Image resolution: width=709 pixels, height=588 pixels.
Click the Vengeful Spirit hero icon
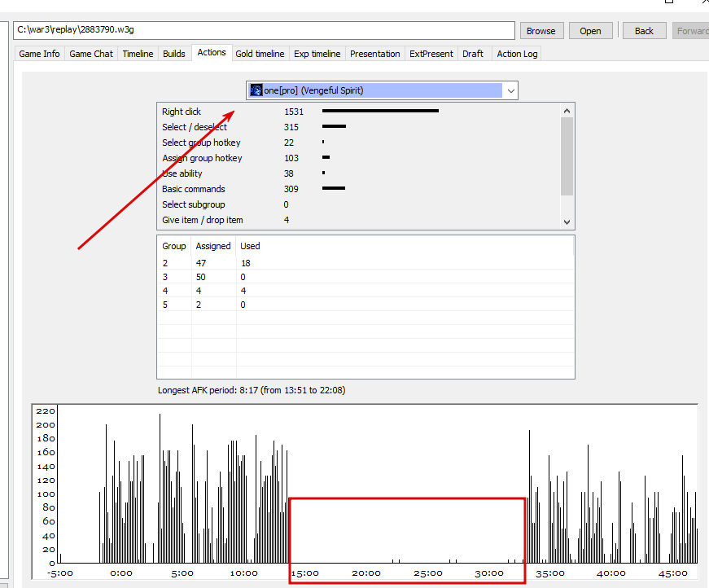[256, 90]
